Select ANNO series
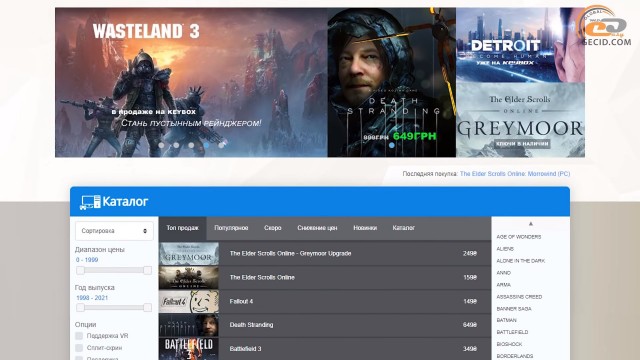The image size is (640, 360). tap(503, 273)
